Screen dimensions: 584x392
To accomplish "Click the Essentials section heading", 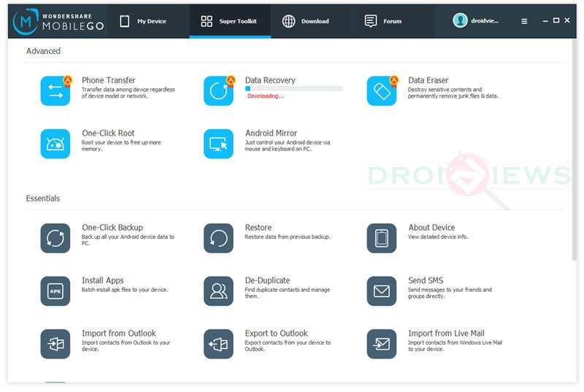I will point(43,198).
